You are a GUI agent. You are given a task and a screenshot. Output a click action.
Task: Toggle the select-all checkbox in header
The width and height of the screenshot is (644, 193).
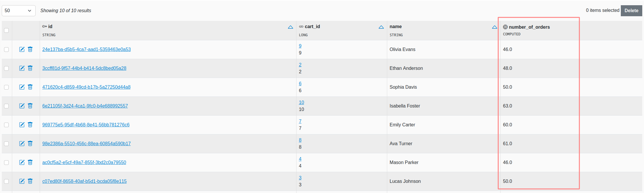[6, 30]
